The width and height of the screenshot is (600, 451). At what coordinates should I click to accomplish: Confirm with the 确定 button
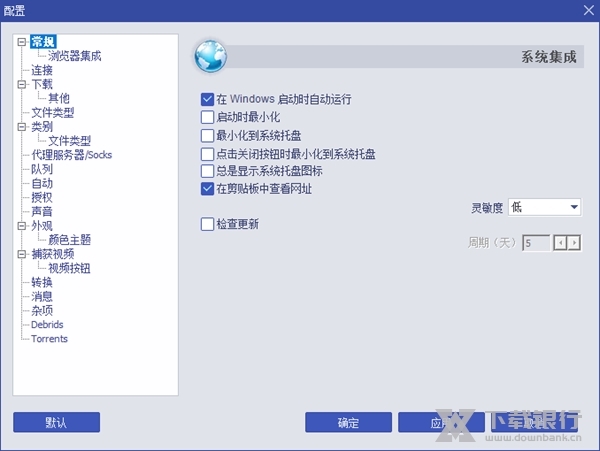(349, 422)
